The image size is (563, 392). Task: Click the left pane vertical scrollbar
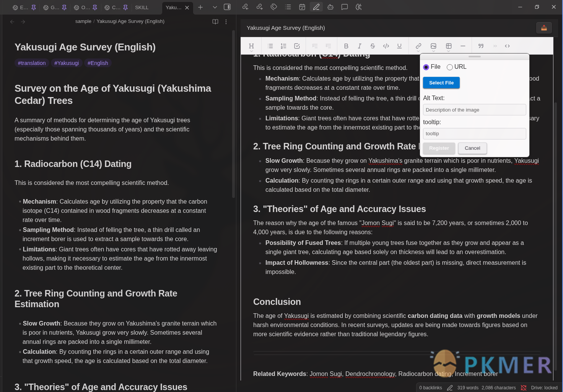point(233,115)
